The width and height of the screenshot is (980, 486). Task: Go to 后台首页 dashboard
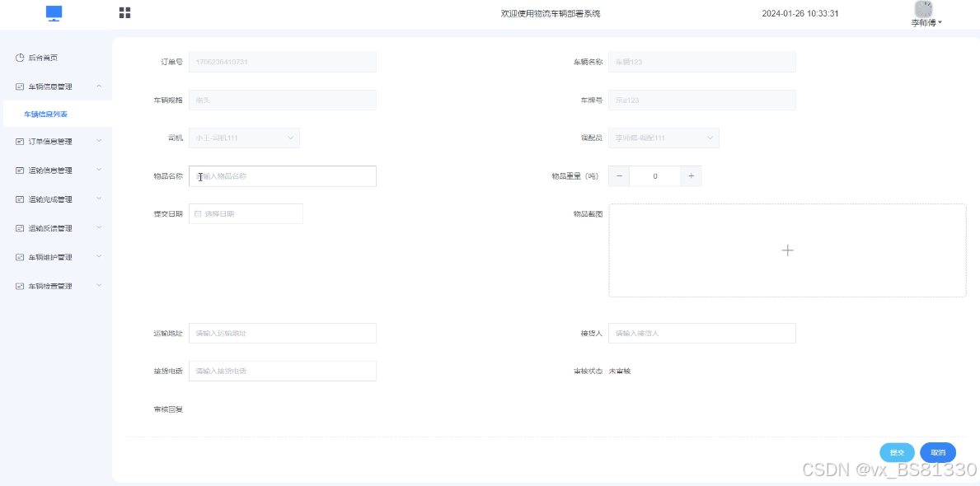point(55,58)
